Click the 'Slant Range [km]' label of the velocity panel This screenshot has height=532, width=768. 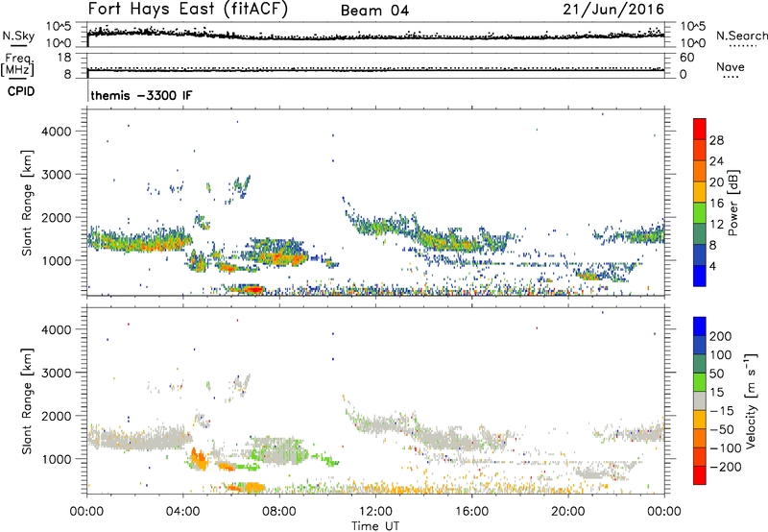[27, 401]
